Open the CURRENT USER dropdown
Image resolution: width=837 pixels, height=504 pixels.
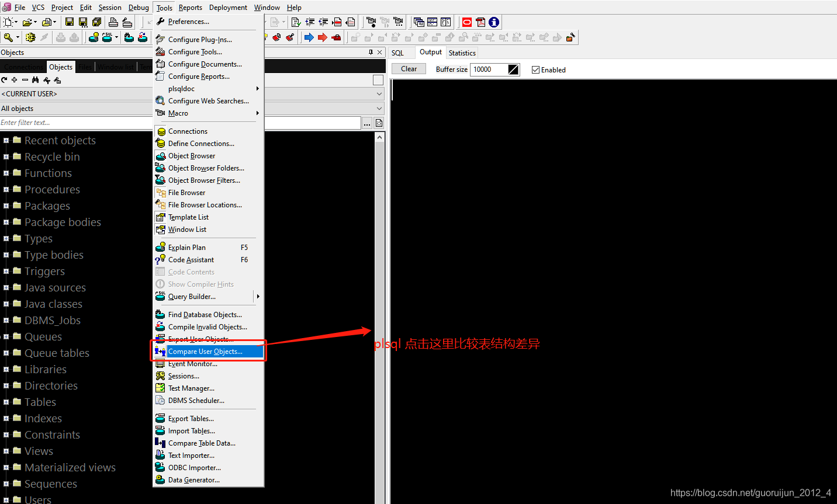(x=379, y=93)
